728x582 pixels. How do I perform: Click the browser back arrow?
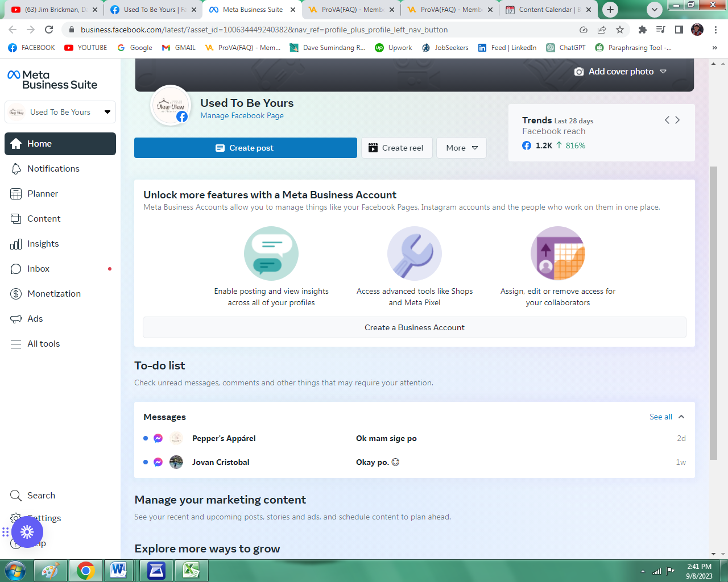point(13,30)
